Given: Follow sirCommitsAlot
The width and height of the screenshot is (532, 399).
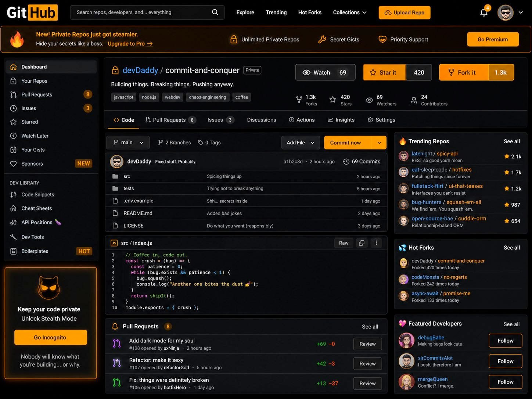Looking at the screenshot, I should [506, 361].
